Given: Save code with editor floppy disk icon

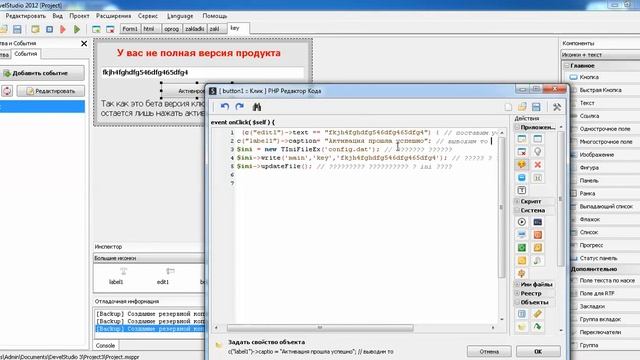Looking at the screenshot, I should [536, 107].
